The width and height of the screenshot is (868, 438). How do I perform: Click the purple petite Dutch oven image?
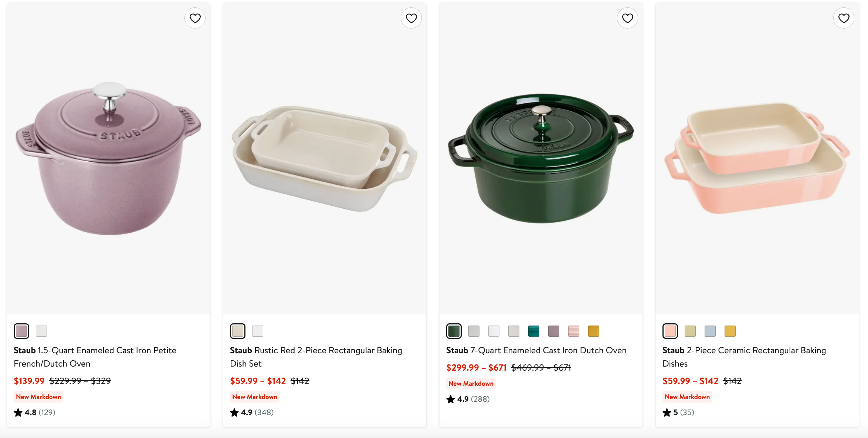click(108, 158)
